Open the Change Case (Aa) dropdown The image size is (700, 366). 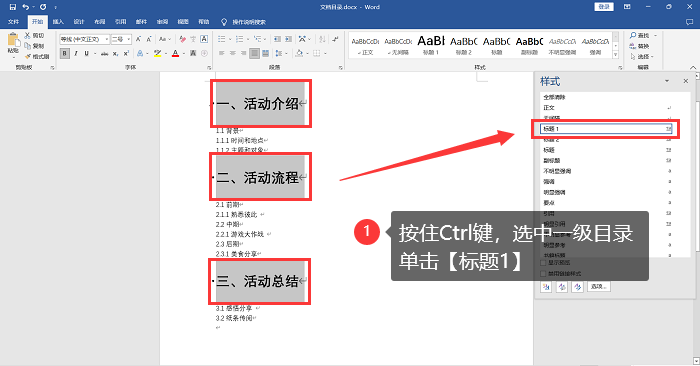(165, 39)
